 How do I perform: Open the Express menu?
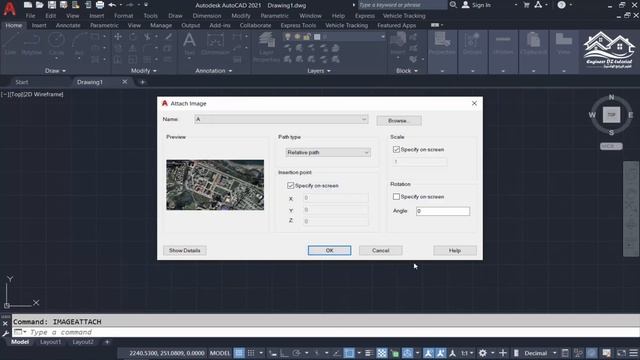364,16
